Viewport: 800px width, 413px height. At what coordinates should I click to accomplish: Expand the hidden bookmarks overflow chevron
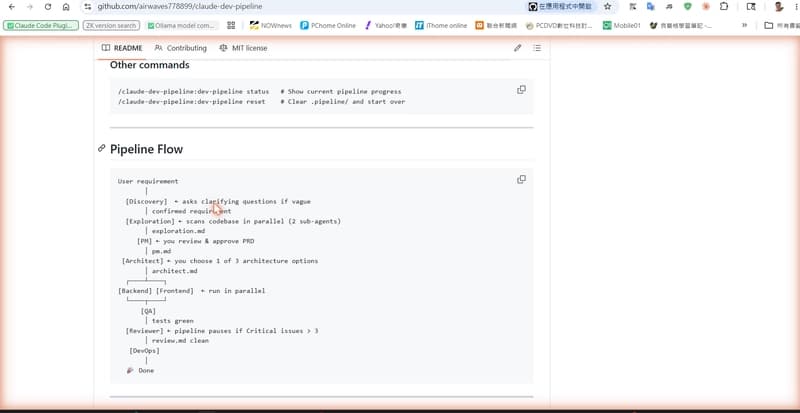(744, 25)
